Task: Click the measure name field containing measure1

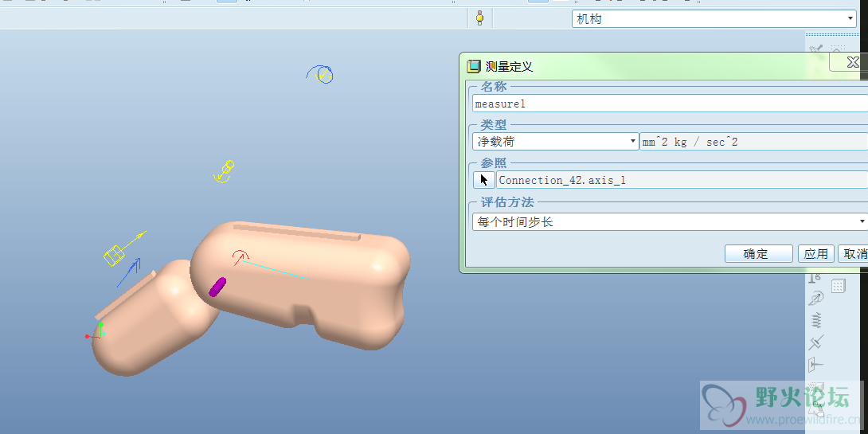Action: 671,104
